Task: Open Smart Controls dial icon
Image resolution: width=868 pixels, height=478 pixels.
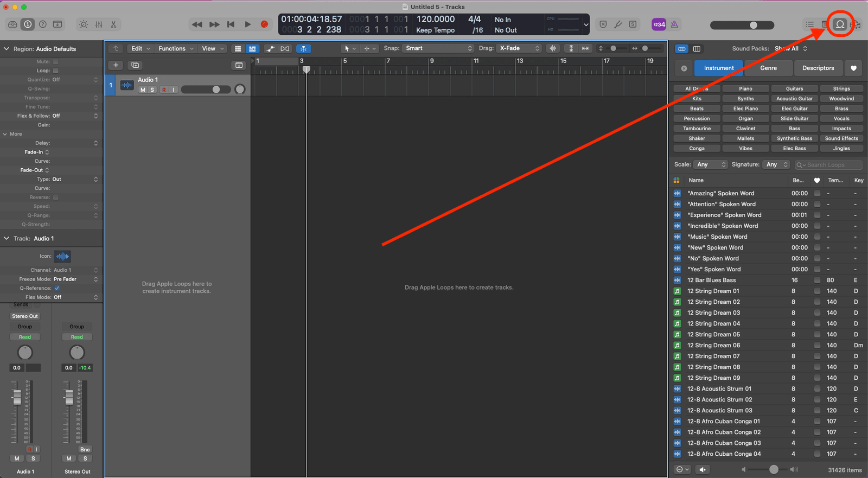Action: click(x=84, y=24)
